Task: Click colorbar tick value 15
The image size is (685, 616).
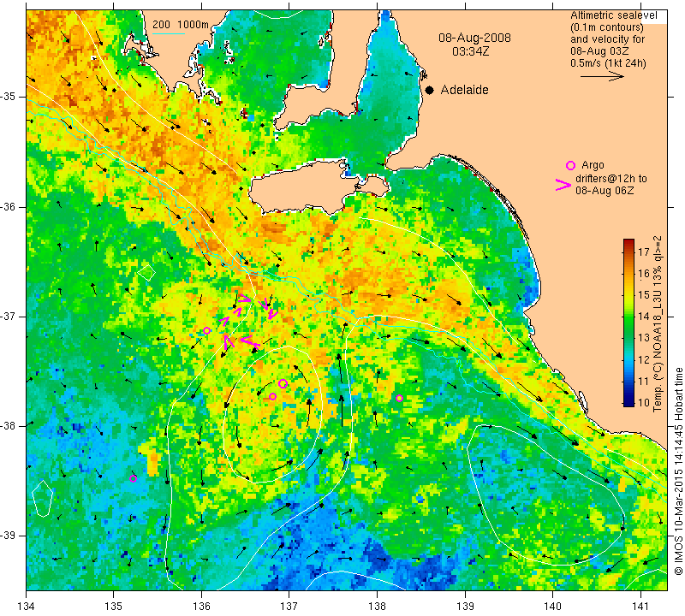Action: pyautogui.click(x=644, y=295)
